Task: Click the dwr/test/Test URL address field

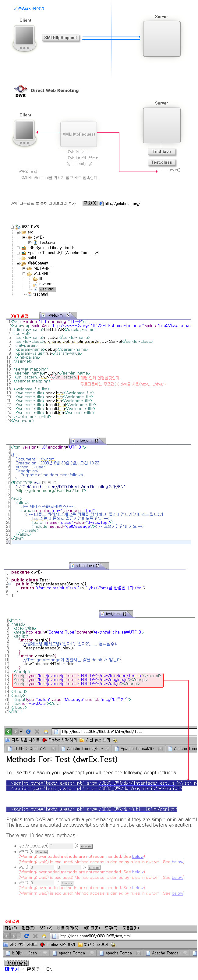Action: click(124, 731)
